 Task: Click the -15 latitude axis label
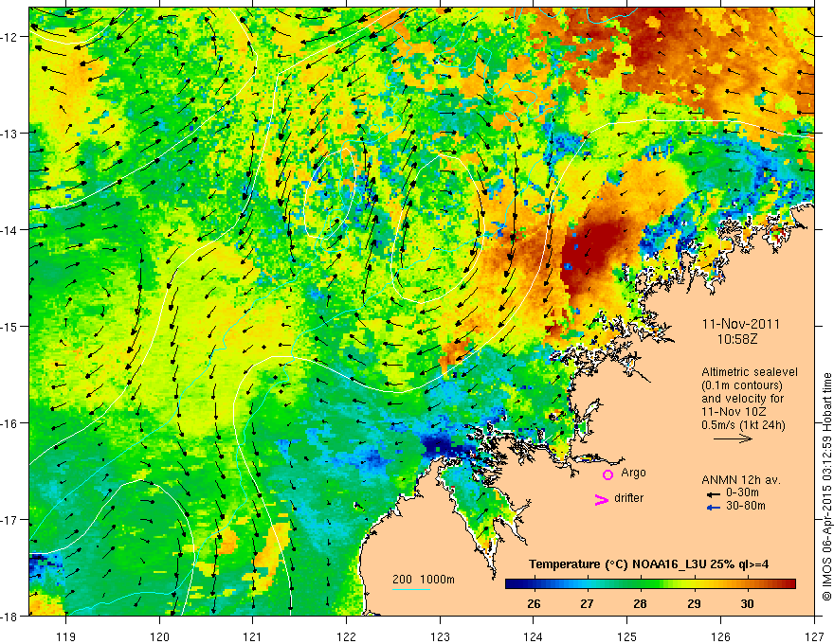tap(9, 326)
